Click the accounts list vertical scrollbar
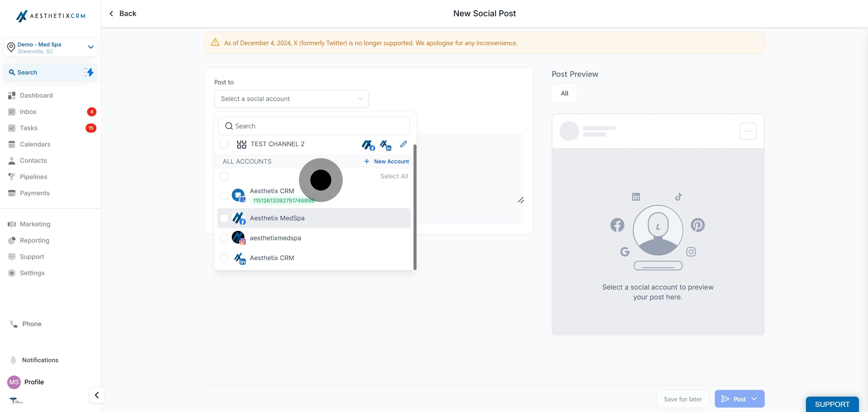The height and width of the screenshot is (412, 868). (x=415, y=207)
